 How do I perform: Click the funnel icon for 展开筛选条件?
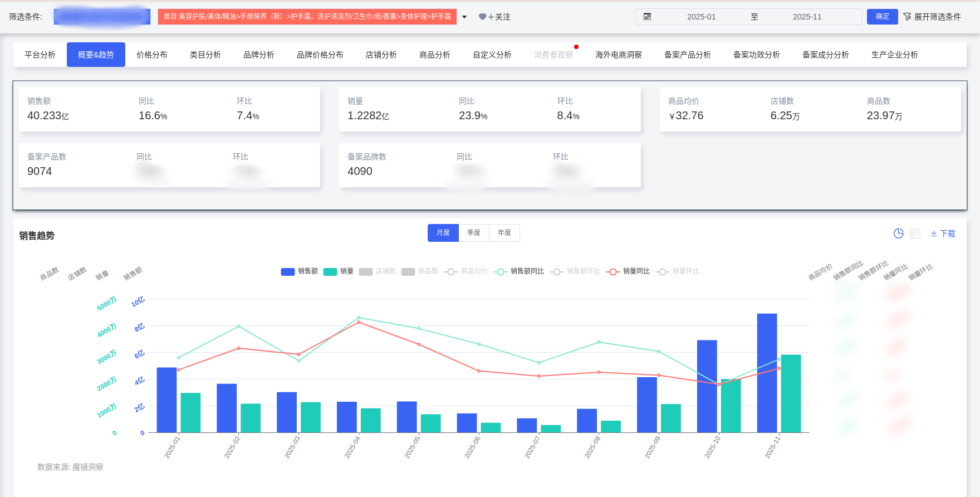(907, 17)
